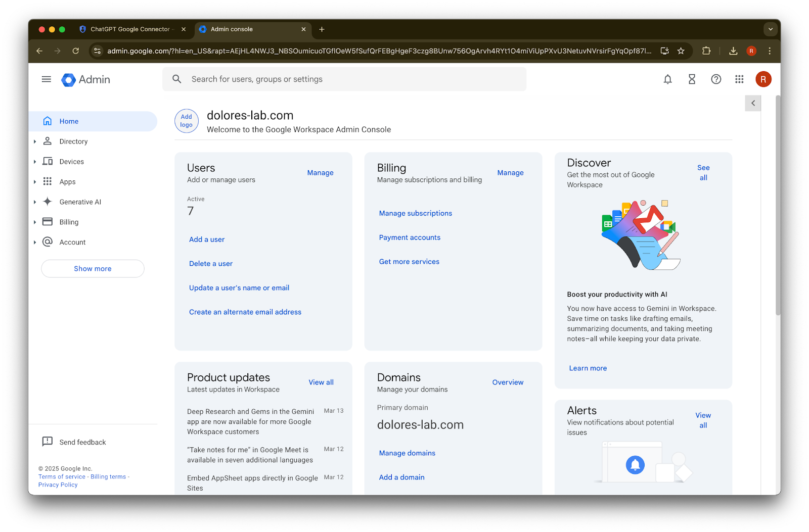This screenshot has width=809, height=532.
Task: Open the help question mark icon
Action: 716,79
